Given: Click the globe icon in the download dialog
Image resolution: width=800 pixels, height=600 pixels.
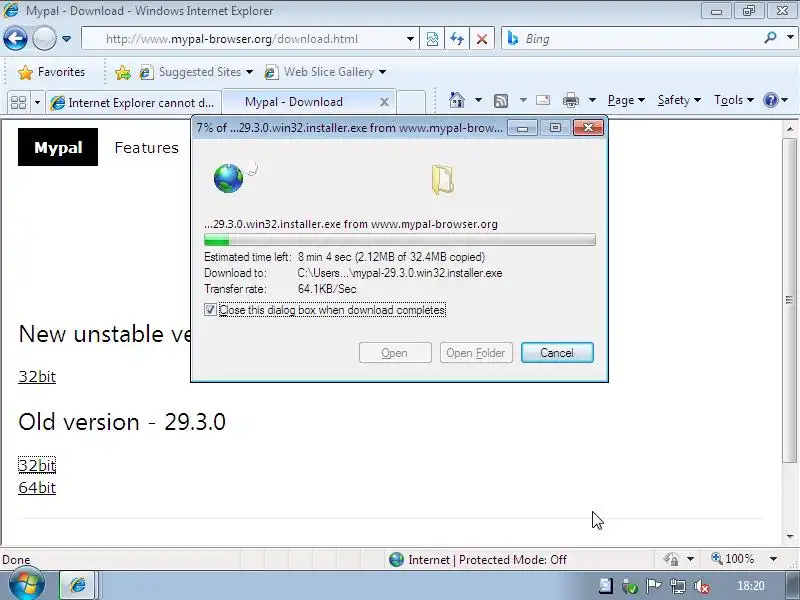Looking at the screenshot, I should point(229,178).
